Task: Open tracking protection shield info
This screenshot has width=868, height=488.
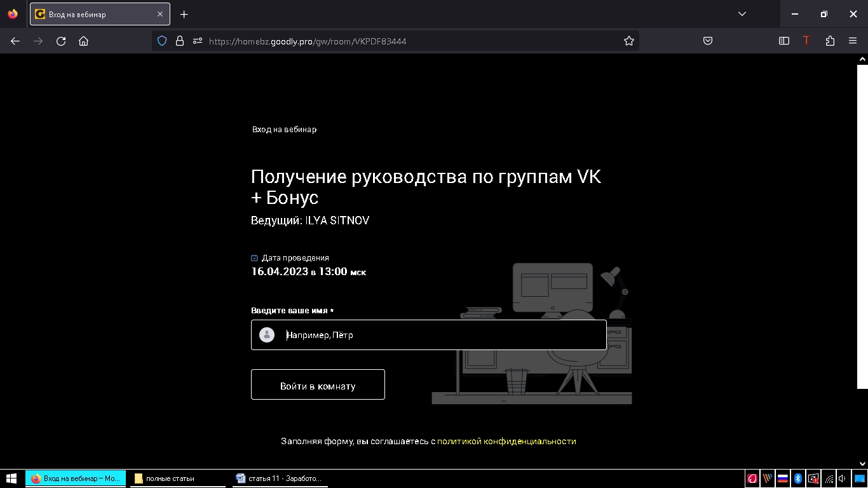Action: [x=162, y=41]
